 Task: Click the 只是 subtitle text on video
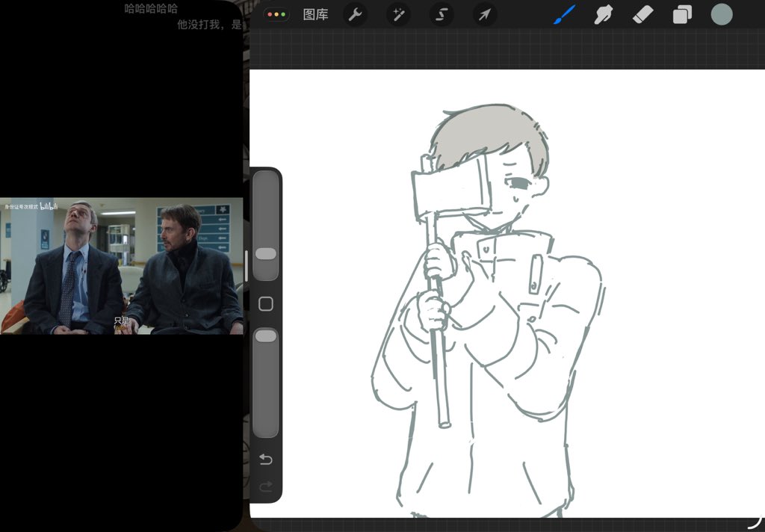coord(122,321)
